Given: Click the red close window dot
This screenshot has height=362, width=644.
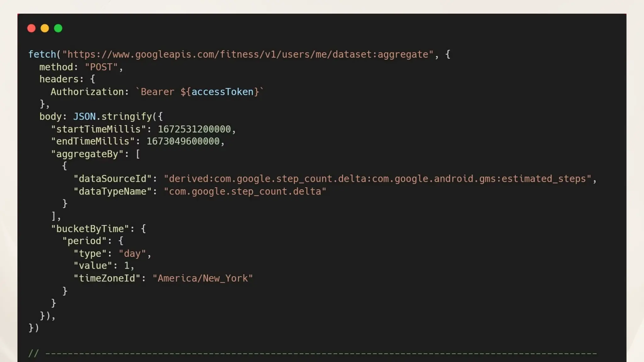Looking at the screenshot, I should click(31, 29).
